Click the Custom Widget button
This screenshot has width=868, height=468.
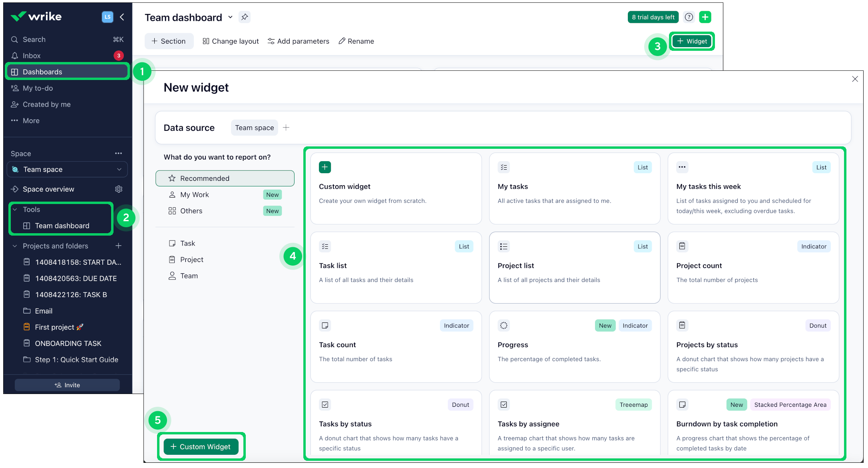click(201, 447)
